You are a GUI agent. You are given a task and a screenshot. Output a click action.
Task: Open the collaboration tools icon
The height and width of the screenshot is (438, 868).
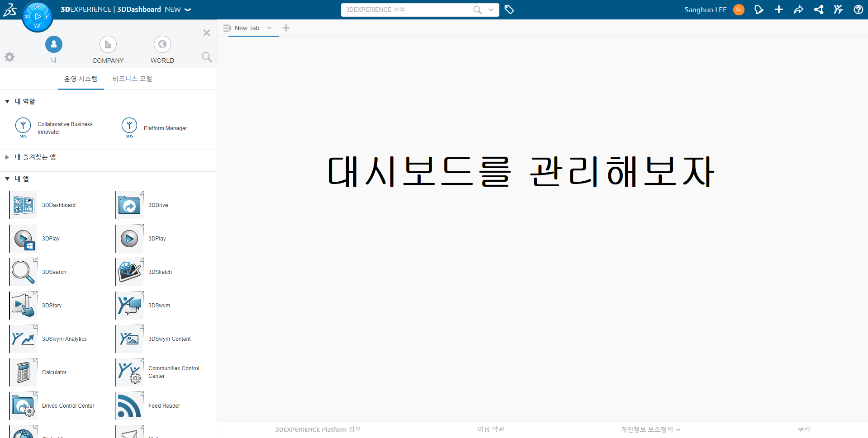tap(839, 9)
